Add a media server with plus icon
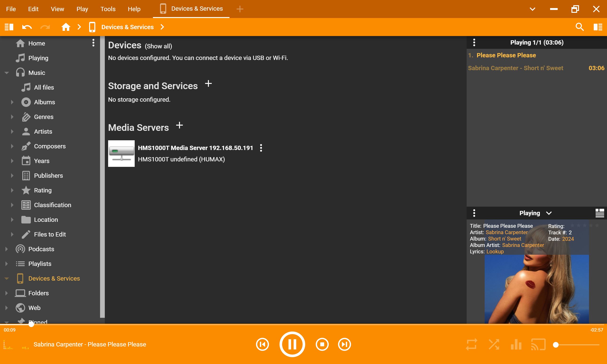Viewport: 607px width, 364px height. (x=179, y=126)
